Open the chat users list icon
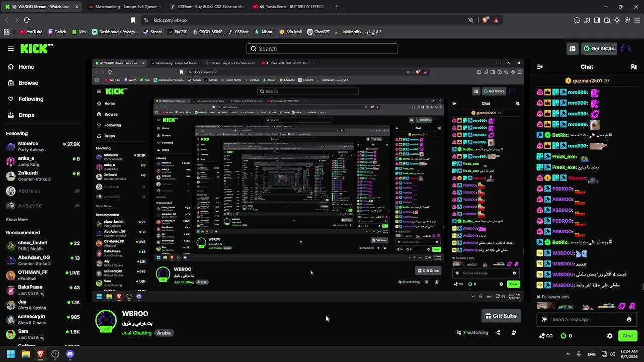Screen dimensions: 644x362 [x=634, y=67]
